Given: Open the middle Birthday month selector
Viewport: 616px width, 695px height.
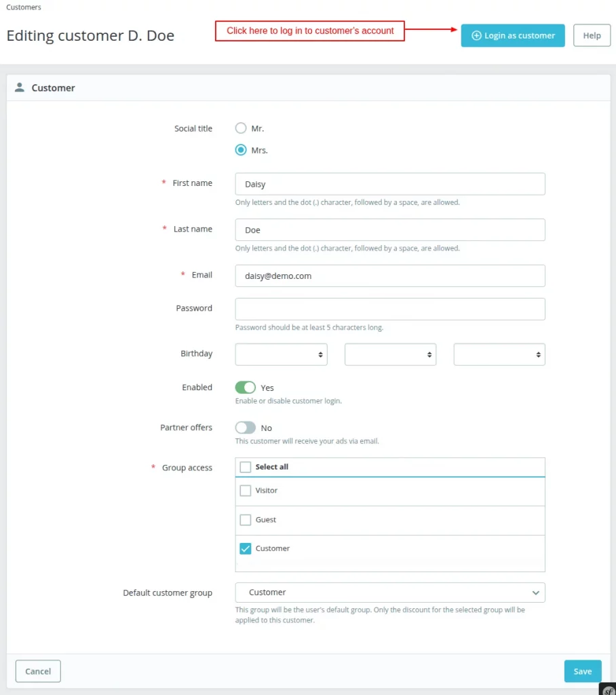Looking at the screenshot, I should click(x=390, y=354).
